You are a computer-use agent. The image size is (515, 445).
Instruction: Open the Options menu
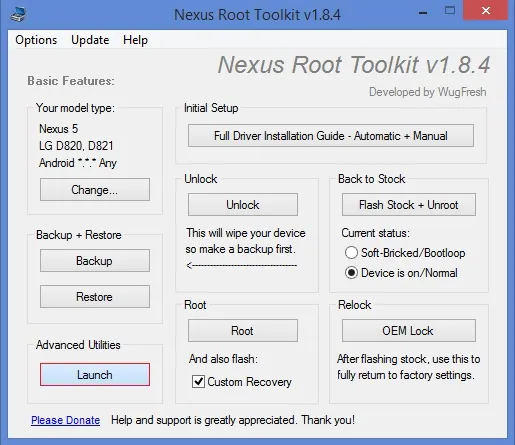36,40
